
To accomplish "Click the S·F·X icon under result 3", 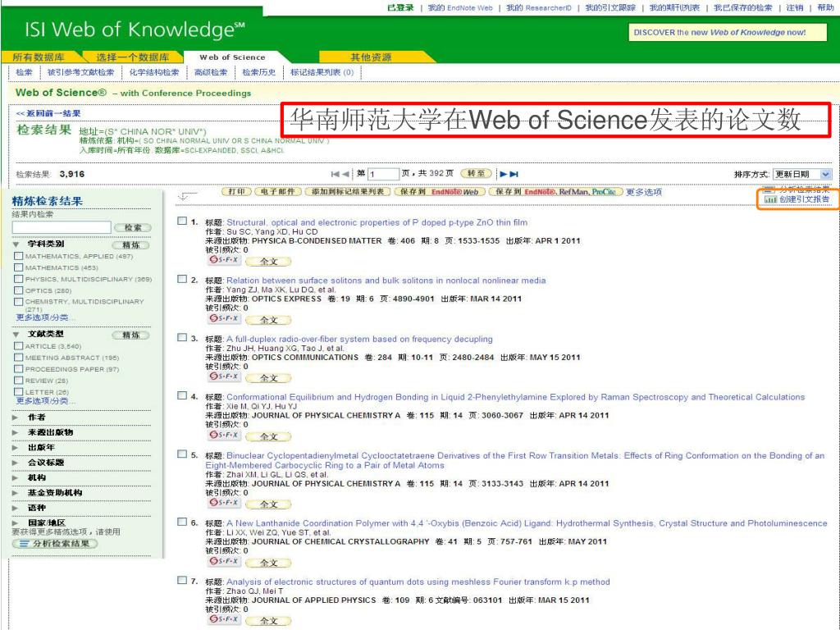I will pyautogui.click(x=225, y=377).
